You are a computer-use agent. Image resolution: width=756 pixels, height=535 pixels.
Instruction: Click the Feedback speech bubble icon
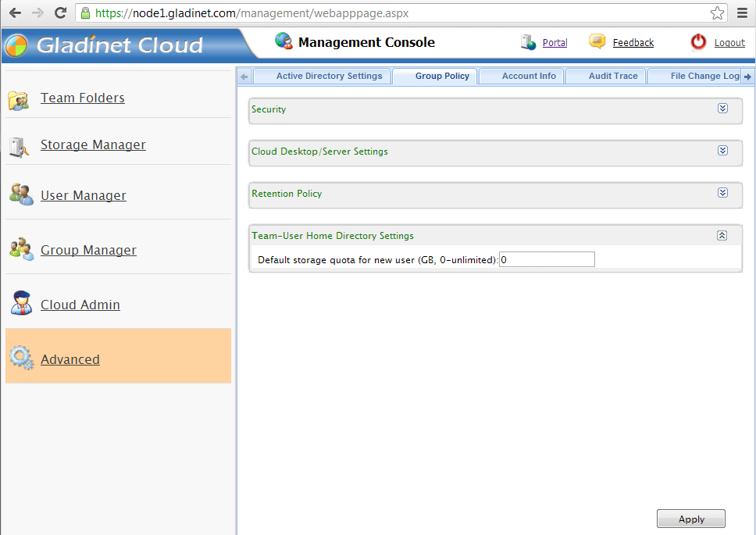[x=597, y=42]
